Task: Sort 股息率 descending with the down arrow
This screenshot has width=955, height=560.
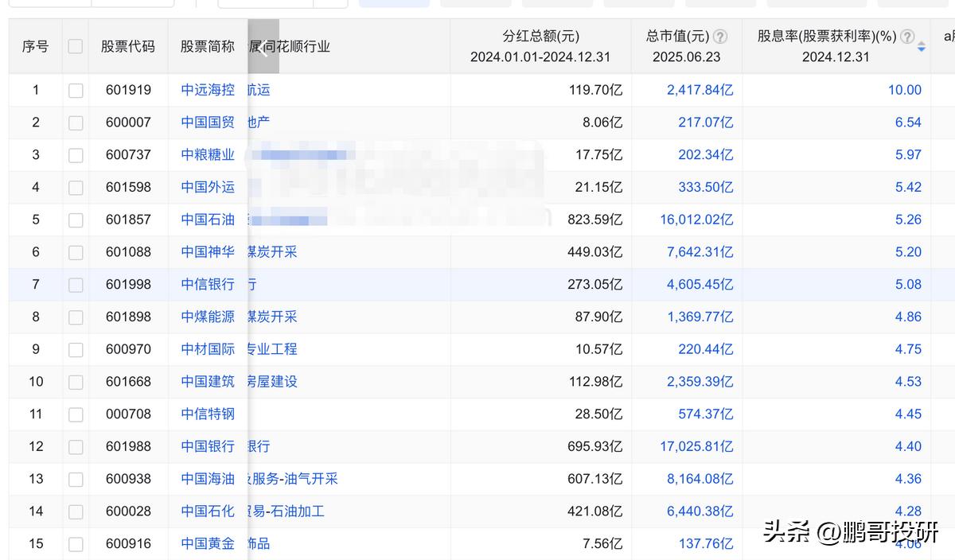Action: tap(922, 49)
